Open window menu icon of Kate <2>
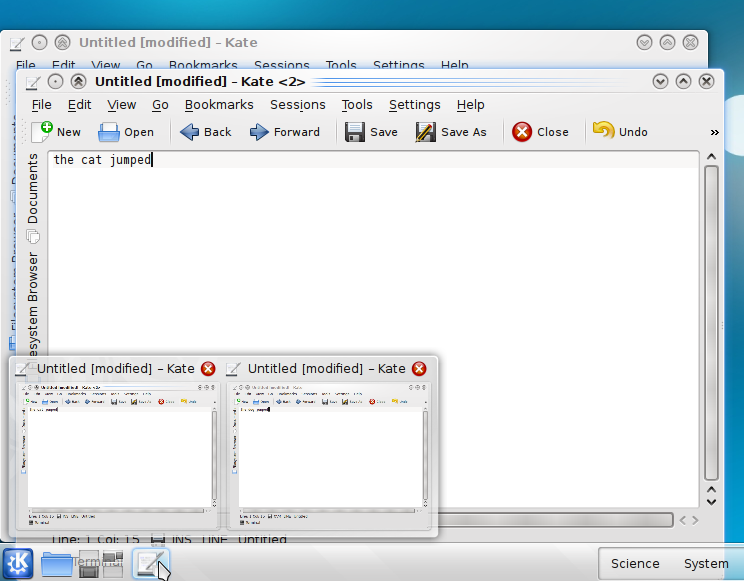744x581 pixels. 33,82
